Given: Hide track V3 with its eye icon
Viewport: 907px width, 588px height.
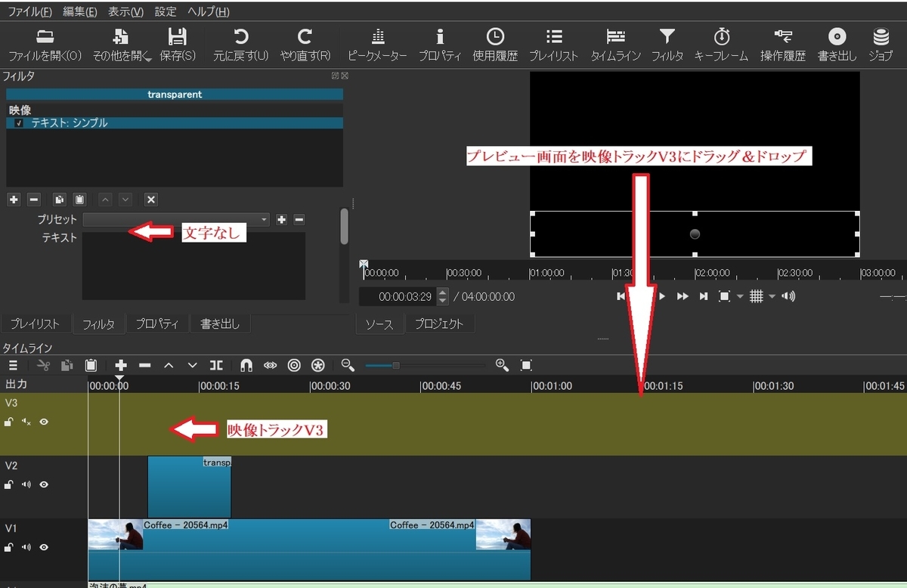Looking at the screenshot, I should (x=44, y=422).
